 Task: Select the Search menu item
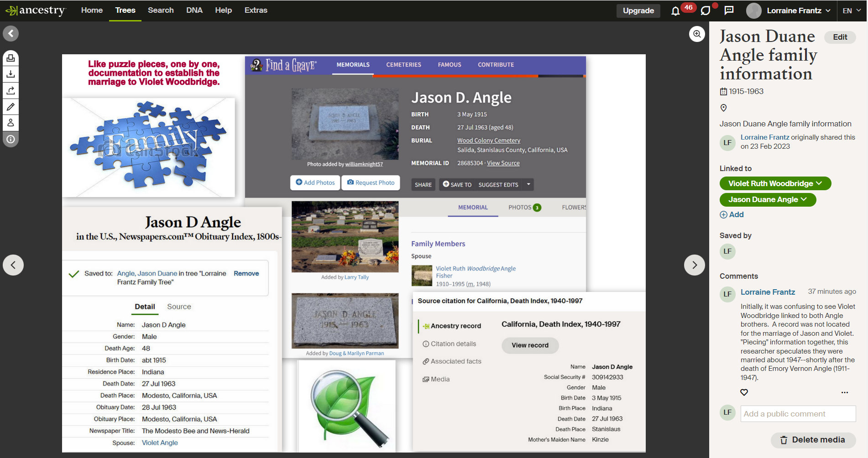point(161,10)
